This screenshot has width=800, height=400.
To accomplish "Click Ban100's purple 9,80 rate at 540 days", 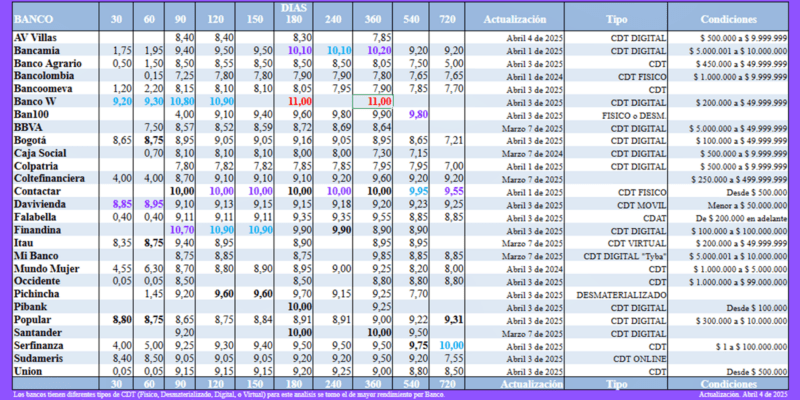I will pos(417,114).
